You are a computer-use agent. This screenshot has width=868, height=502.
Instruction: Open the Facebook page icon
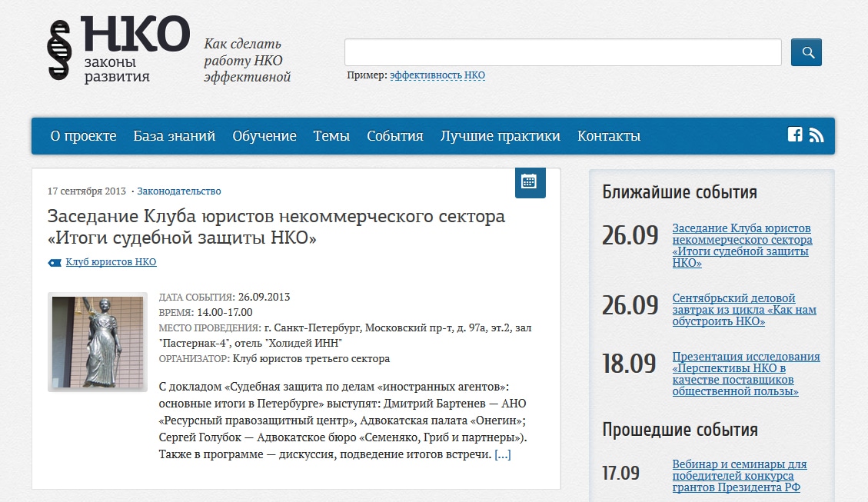tap(795, 135)
